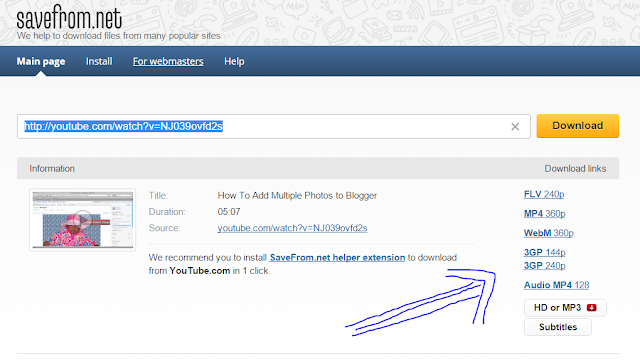Click the red download icon in HD or MP3
The height and width of the screenshot is (361, 640).
tap(591, 308)
